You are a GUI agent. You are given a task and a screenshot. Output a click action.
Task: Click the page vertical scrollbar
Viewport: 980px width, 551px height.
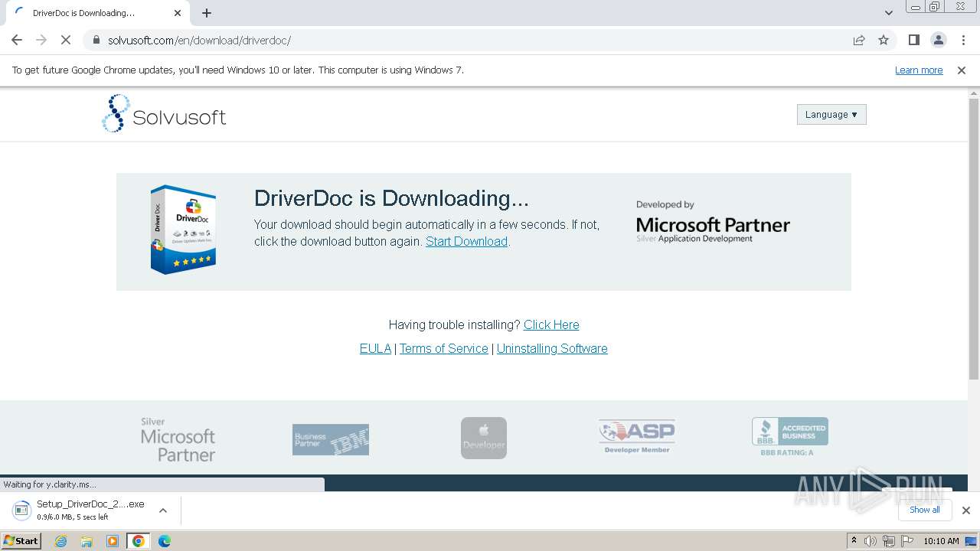click(974, 237)
